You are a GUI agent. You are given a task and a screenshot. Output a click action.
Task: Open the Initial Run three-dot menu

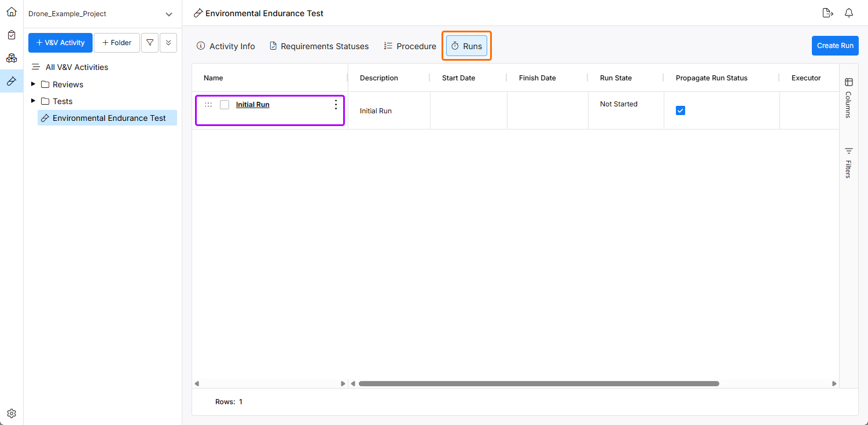tap(336, 105)
